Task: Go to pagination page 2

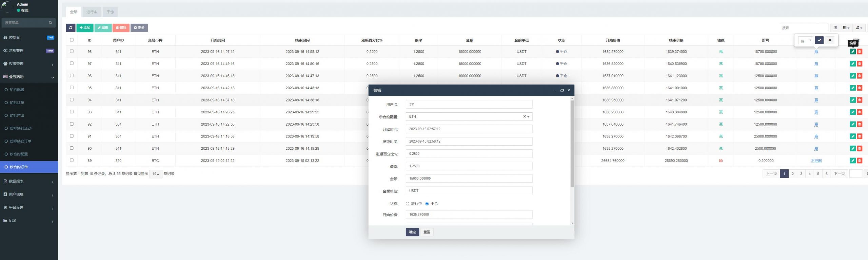Action: (x=793, y=174)
